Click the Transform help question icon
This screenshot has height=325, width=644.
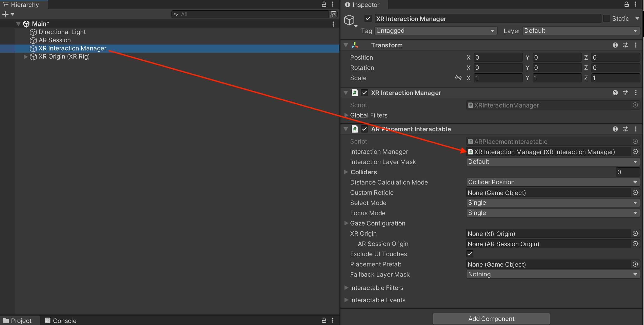point(615,45)
